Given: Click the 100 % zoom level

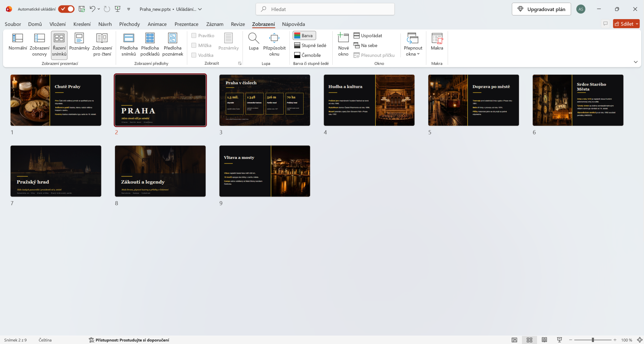Looking at the screenshot, I should point(627,340).
